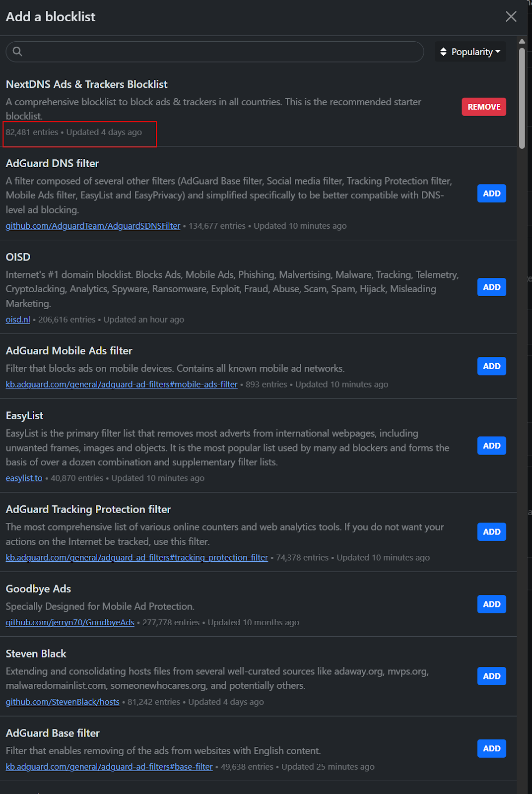Image resolution: width=532 pixels, height=794 pixels.
Task: Add the OISD blocklist
Action: [491, 287]
